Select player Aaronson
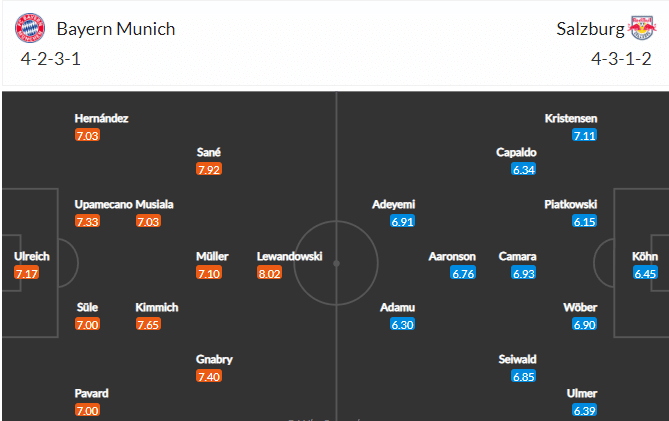This screenshot has height=421, width=669. [x=452, y=256]
